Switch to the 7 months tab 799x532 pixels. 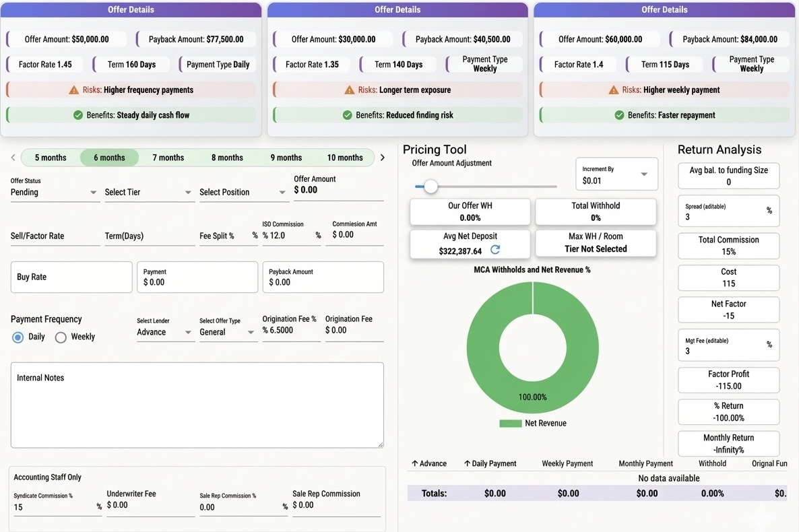(x=168, y=158)
